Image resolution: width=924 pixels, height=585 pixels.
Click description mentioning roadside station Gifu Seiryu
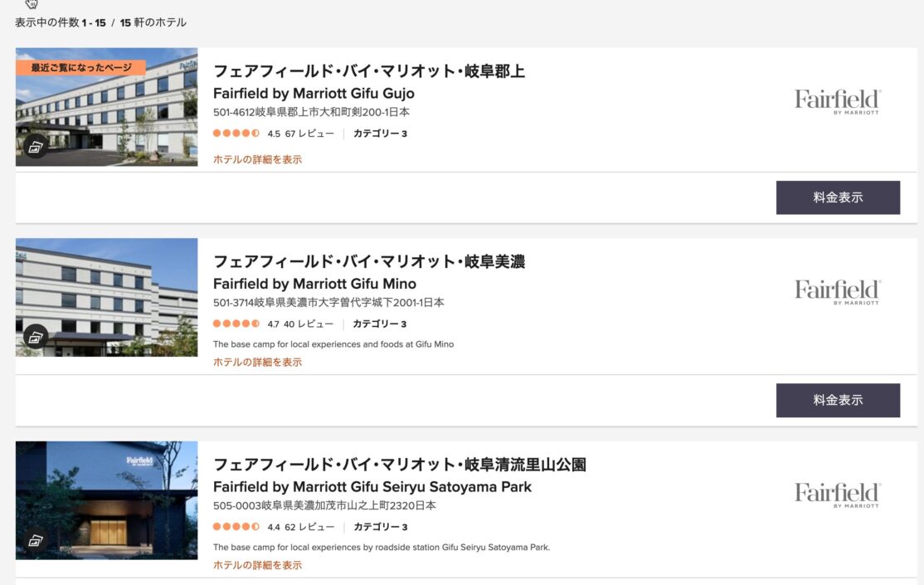[x=382, y=548]
